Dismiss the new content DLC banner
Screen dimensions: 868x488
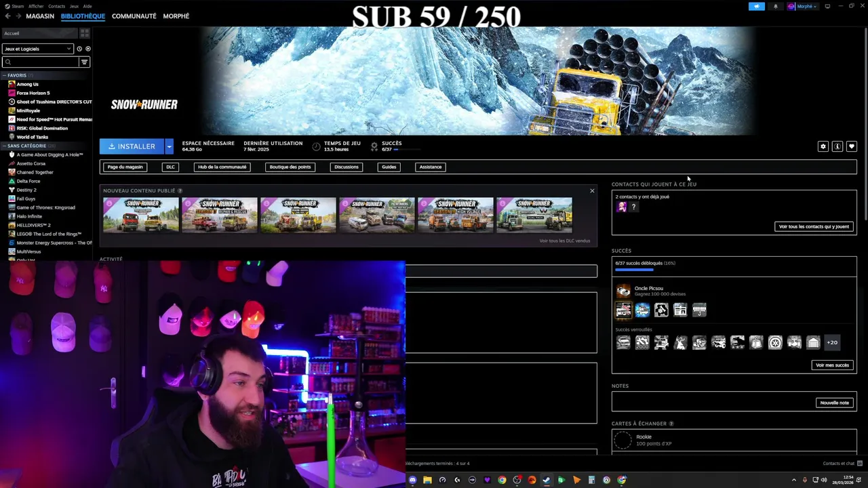coord(592,191)
